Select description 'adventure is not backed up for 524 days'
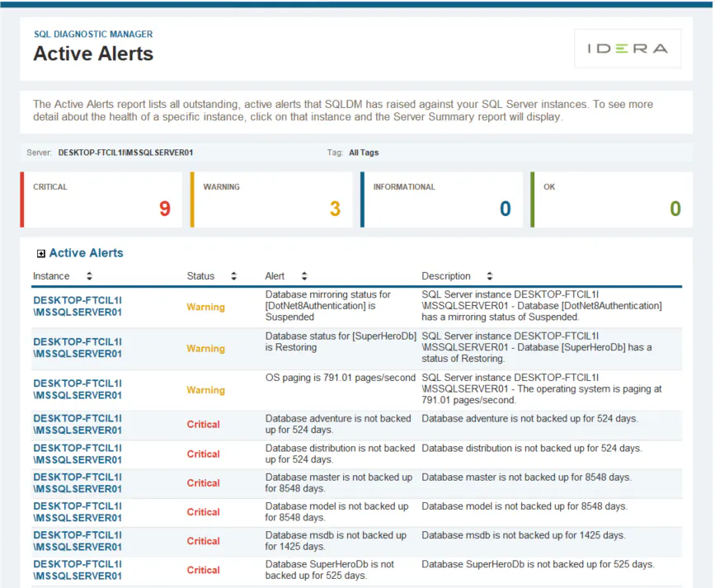 tap(530, 418)
